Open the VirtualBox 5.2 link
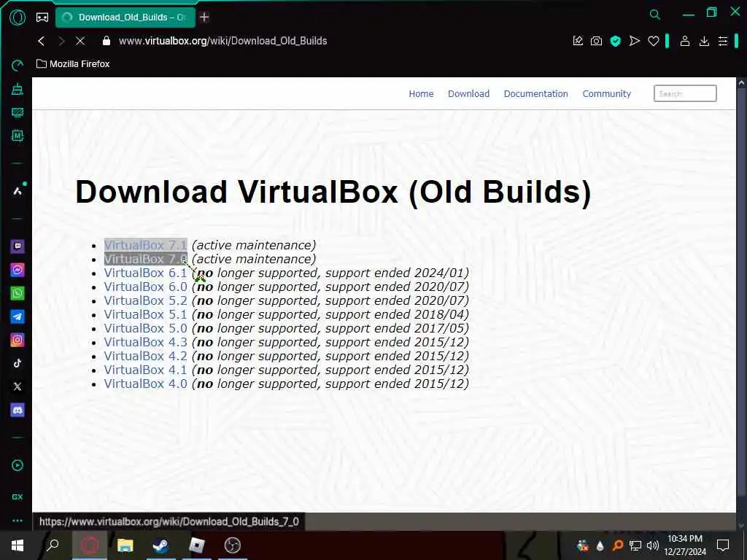 145,300
